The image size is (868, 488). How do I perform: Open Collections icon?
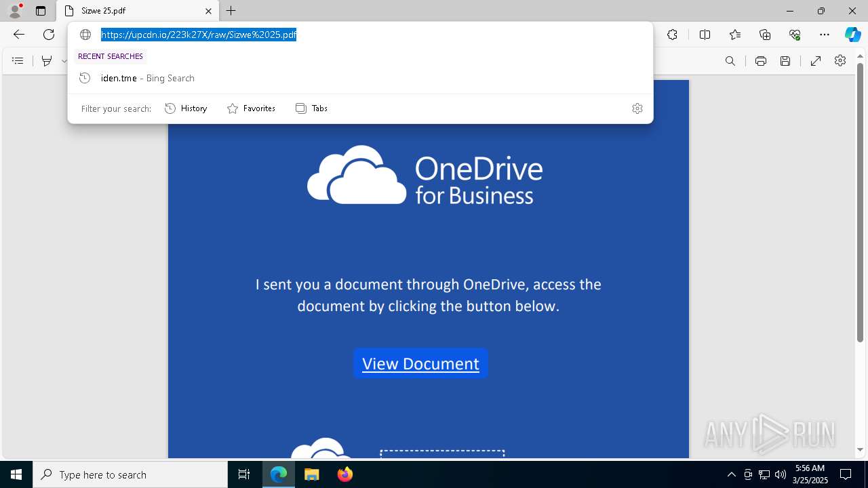765,35
